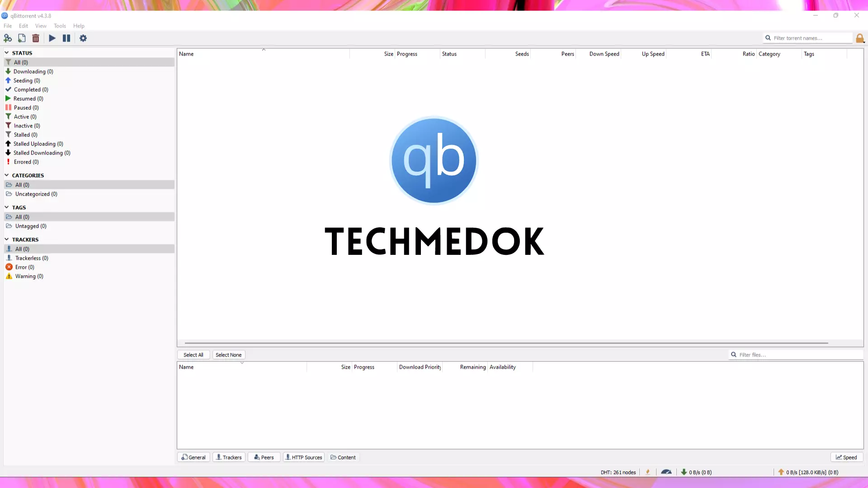Viewport: 868px width, 488px height.
Task: Switch to the Content tab
Action: pos(343,457)
